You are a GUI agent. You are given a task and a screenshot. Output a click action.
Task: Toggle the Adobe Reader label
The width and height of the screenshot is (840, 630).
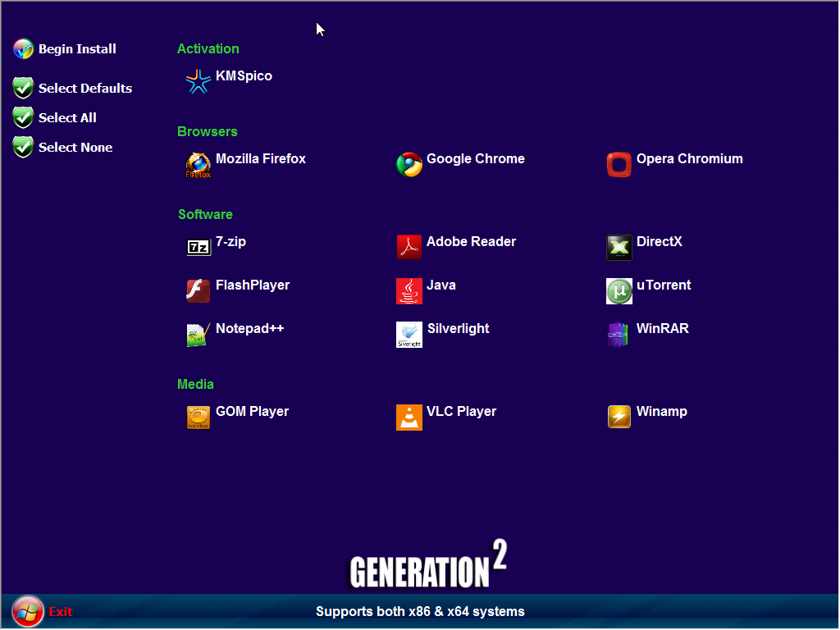(471, 242)
